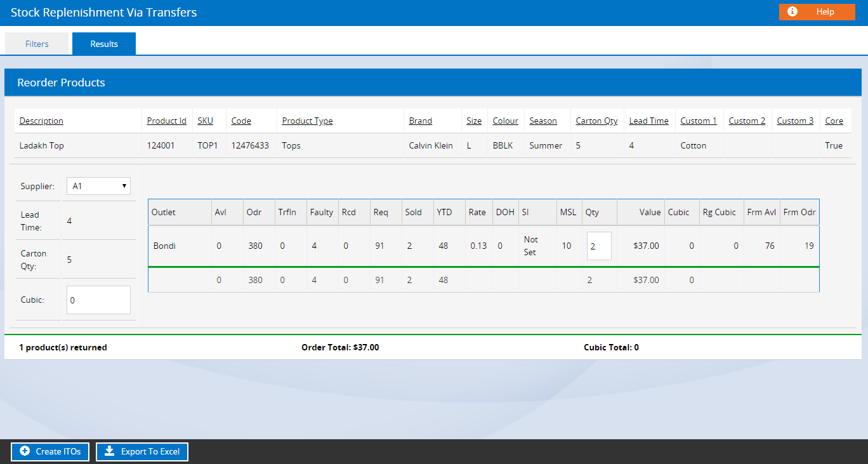The width and height of the screenshot is (868, 464).
Task: Sort by Brand column header
Action: coord(421,121)
